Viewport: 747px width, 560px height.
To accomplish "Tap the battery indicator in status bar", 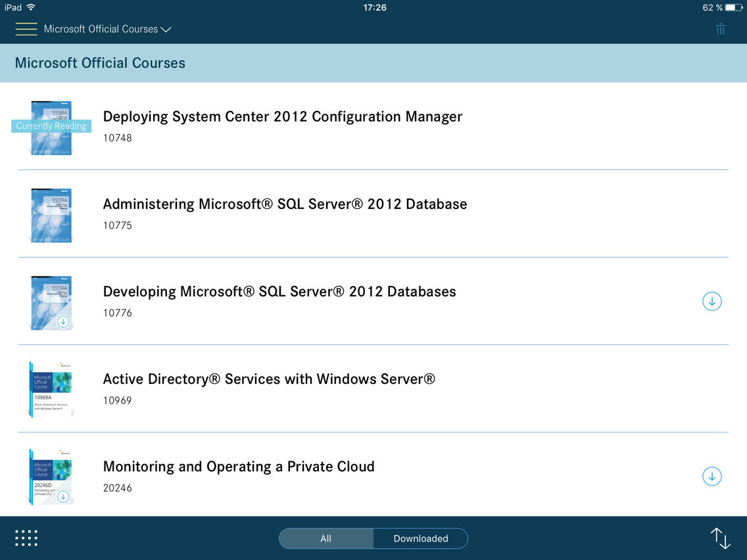I will 734,8.
